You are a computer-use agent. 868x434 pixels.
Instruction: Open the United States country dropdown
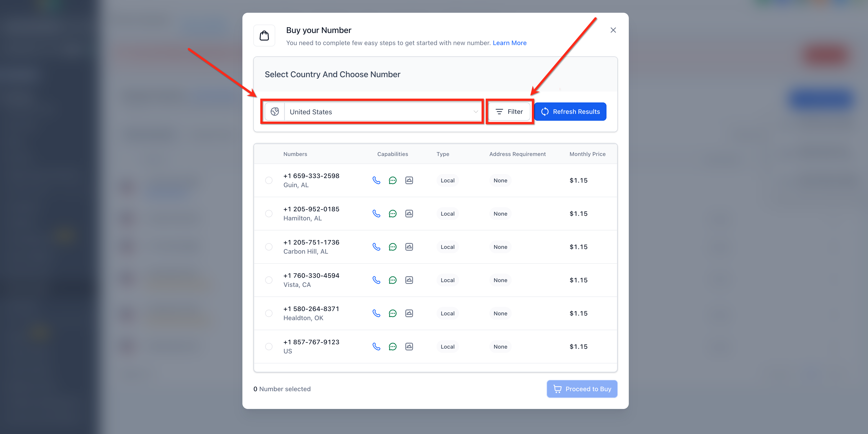point(378,112)
